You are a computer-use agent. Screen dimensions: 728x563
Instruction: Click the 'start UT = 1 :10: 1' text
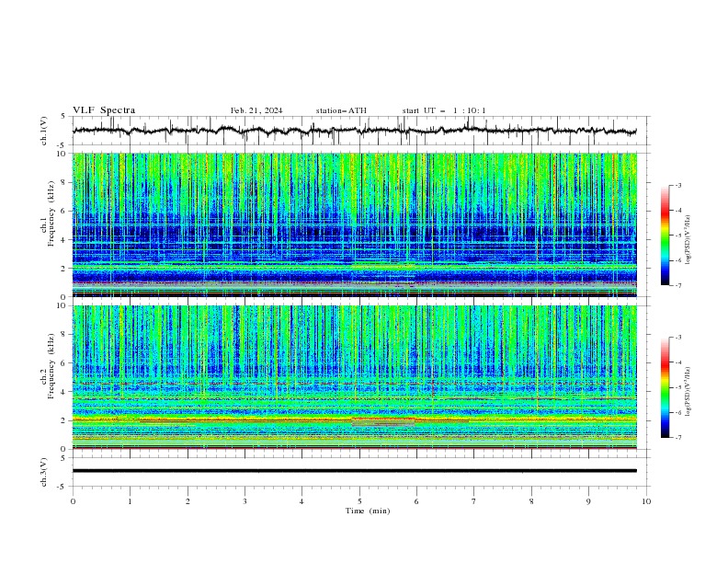[444, 110]
